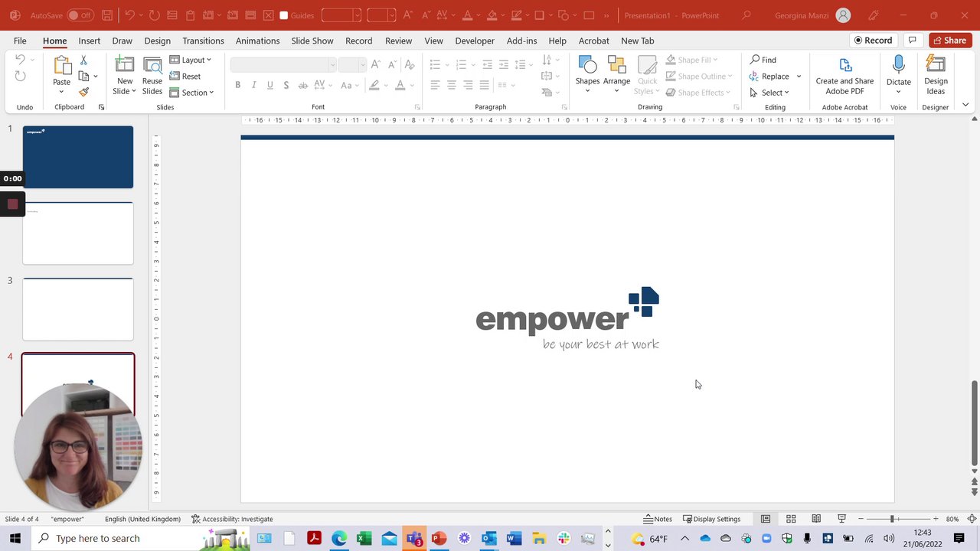Click Accessibility: Investigate in status bar
This screenshot has width=980, height=551.
(232, 519)
